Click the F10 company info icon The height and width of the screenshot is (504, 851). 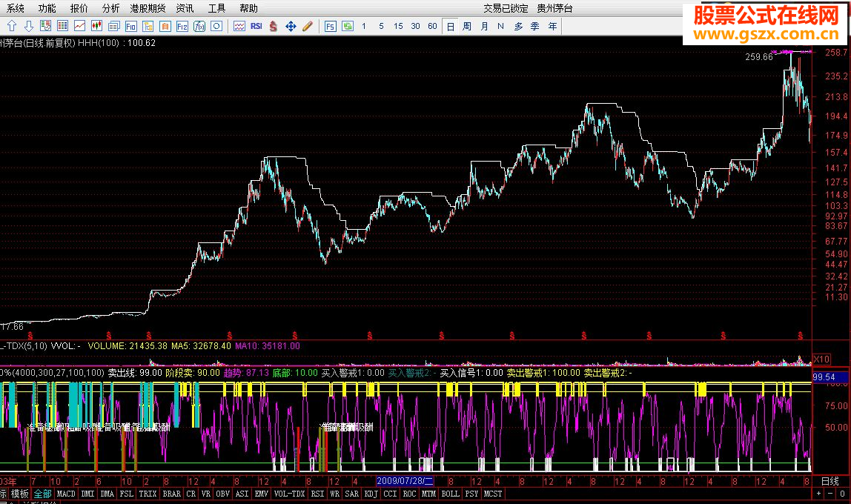point(130,26)
